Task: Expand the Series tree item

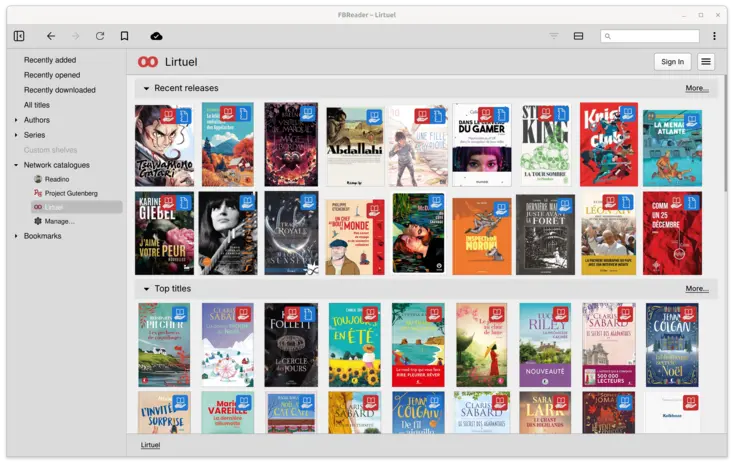Action: (x=16, y=135)
